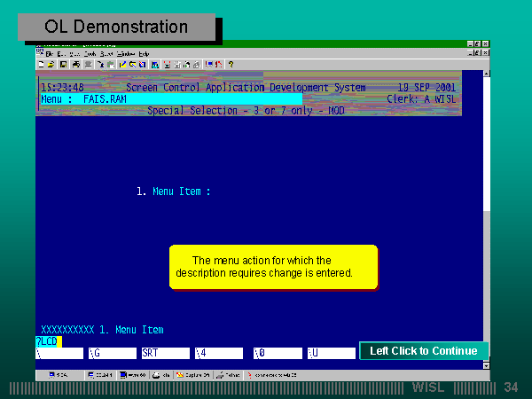Open the Capture taskbar button

click(192, 375)
